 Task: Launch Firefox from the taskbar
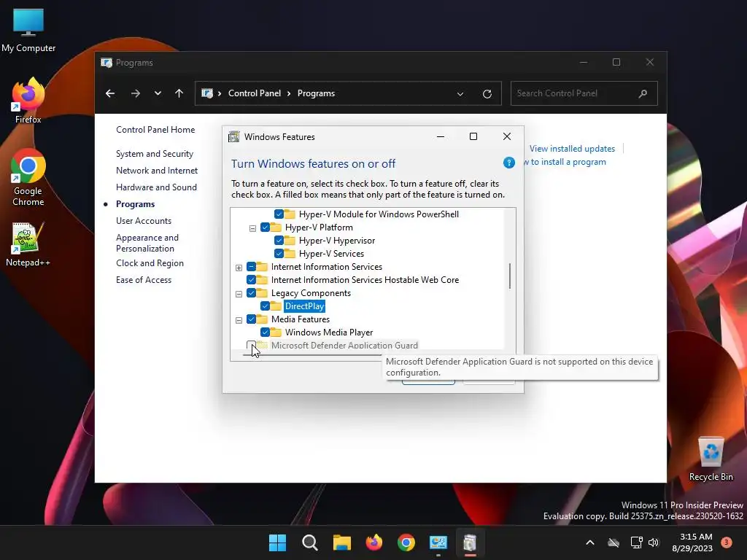coord(374,542)
